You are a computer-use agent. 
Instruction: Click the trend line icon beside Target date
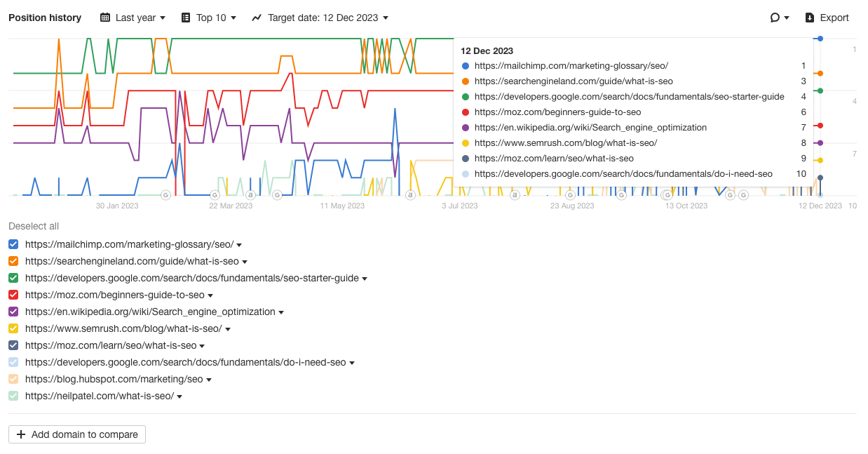(x=257, y=18)
